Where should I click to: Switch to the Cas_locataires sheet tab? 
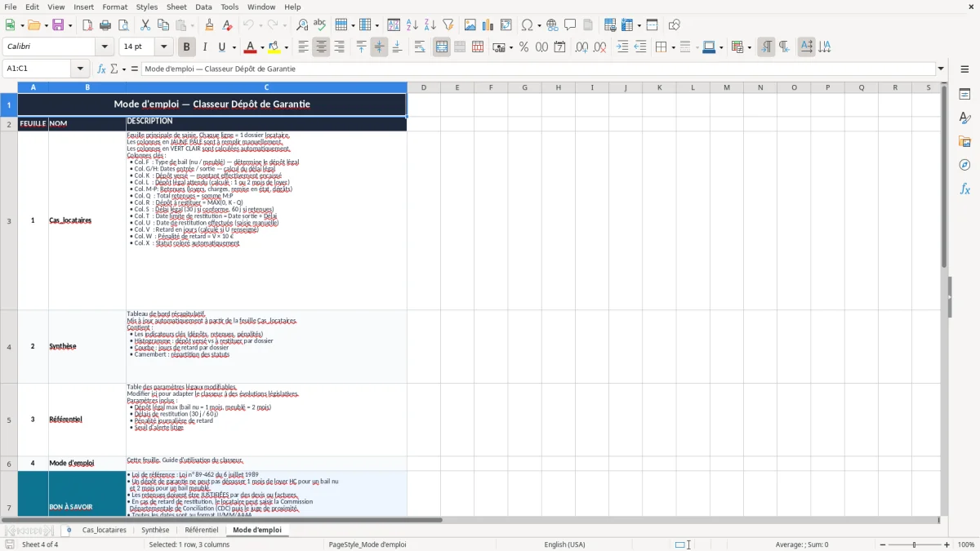click(x=105, y=530)
